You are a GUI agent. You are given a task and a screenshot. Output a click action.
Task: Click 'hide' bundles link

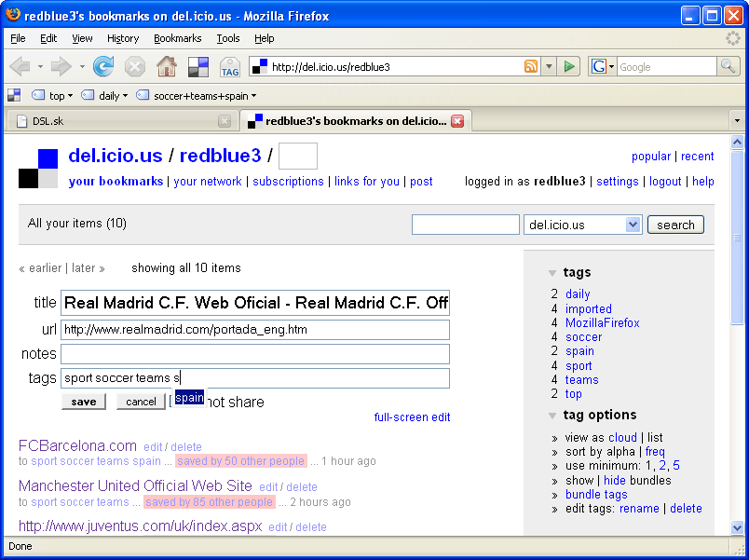point(614,480)
